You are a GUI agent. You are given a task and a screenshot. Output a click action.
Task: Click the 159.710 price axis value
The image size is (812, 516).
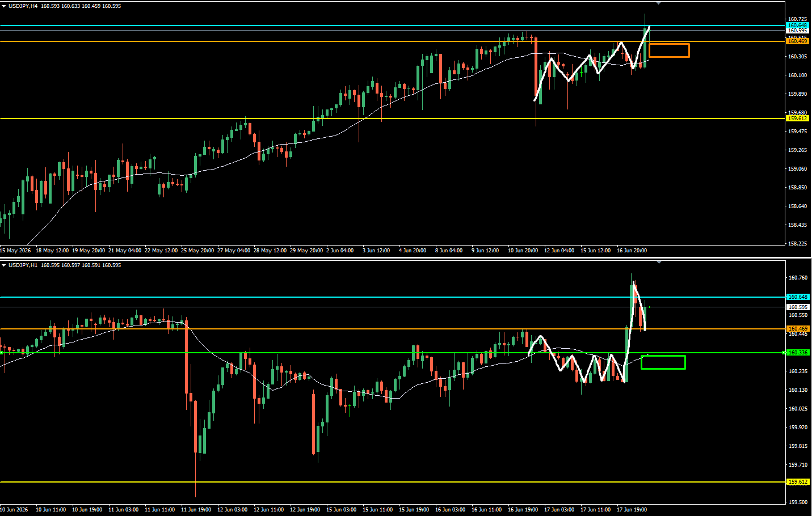(797, 465)
